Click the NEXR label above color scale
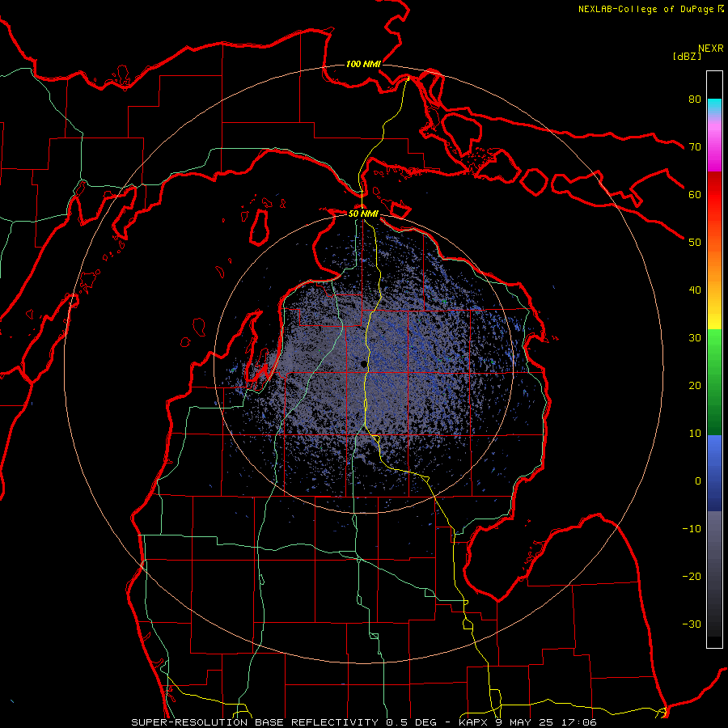The image size is (728, 728). click(711, 49)
